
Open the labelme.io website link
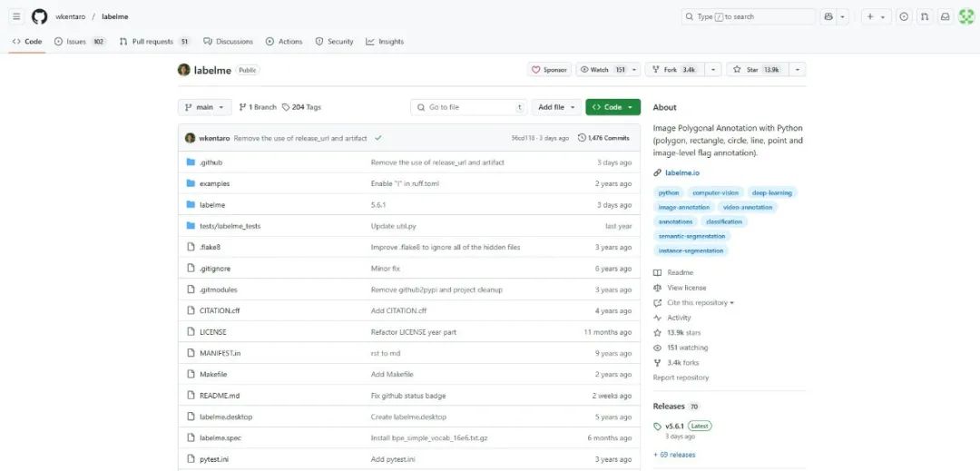click(682, 173)
